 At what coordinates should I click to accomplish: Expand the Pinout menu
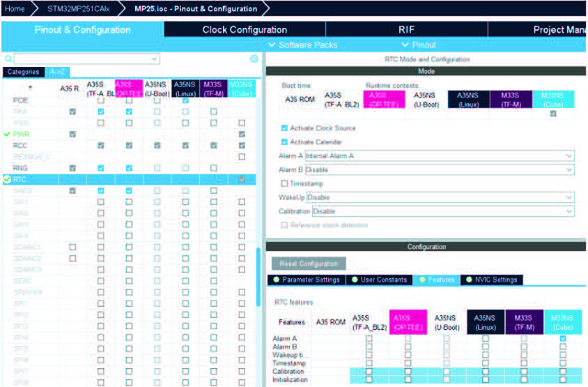(x=419, y=45)
